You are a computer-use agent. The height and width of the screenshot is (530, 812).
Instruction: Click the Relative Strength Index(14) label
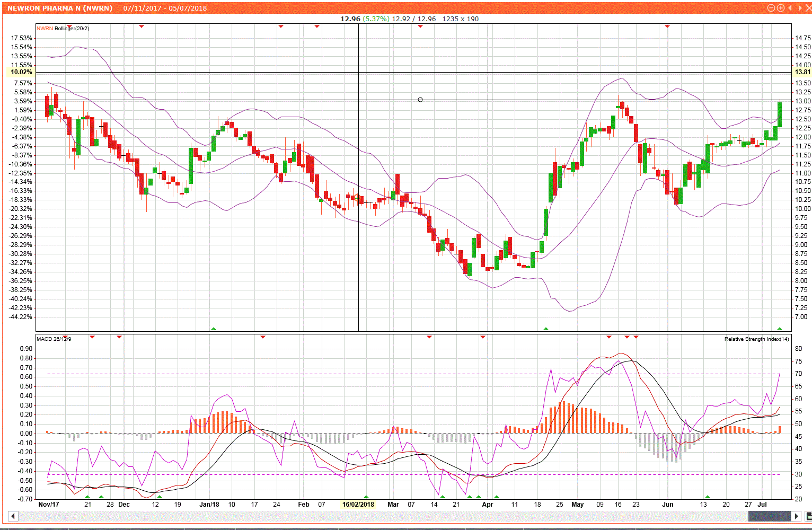click(x=756, y=339)
